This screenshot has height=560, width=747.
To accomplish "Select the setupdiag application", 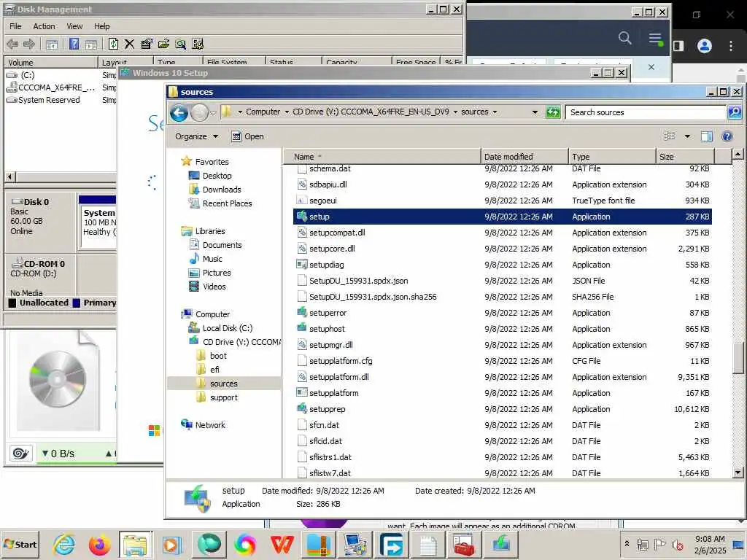I will [x=503, y=265].
